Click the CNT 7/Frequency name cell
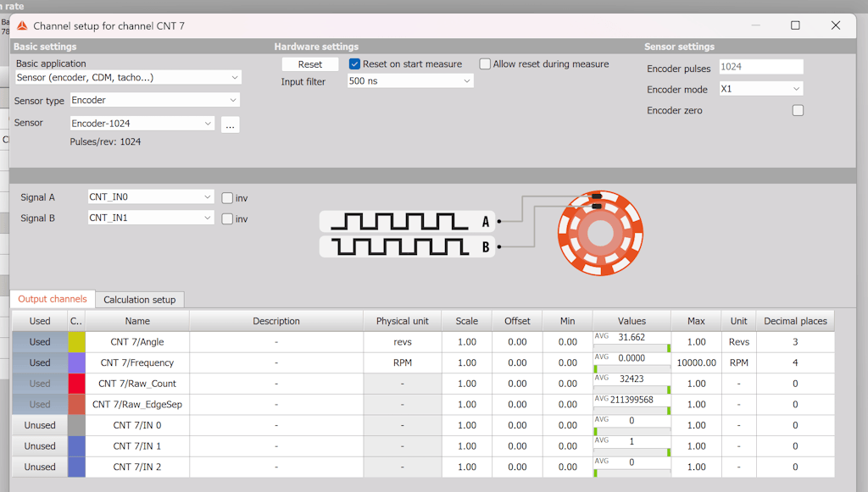 pos(137,362)
